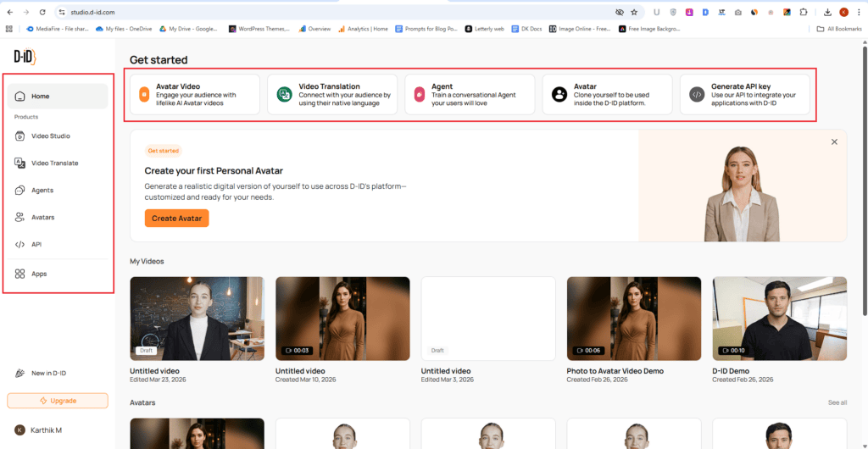The width and height of the screenshot is (868, 449).
Task: Click the browser back arrow
Action: [10, 12]
